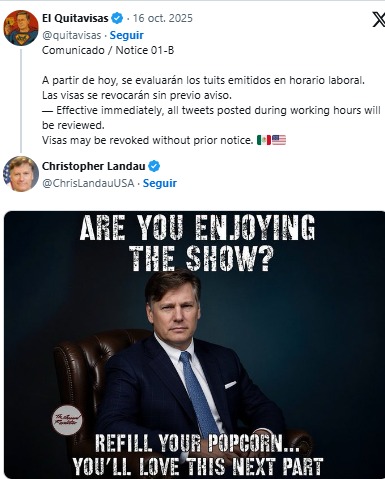
Task: Open the 16 oct. 2025 timestamp
Action: (x=163, y=18)
